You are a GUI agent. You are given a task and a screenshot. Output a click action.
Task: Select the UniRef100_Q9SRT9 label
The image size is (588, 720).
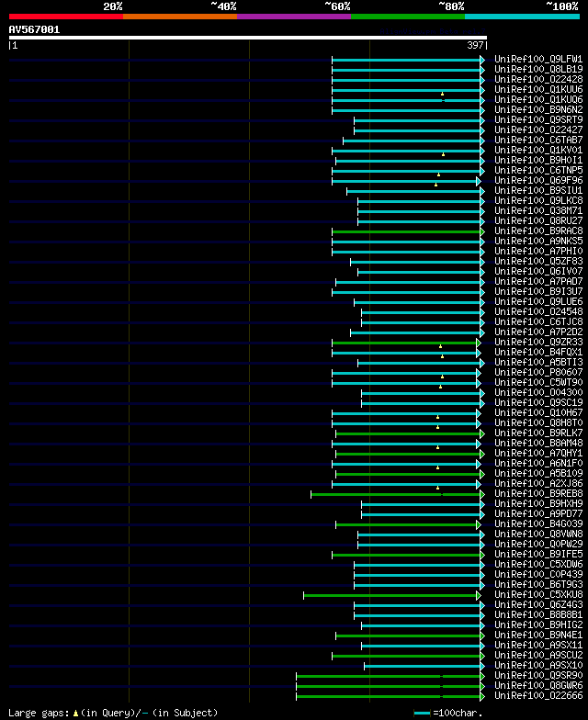[538, 119]
